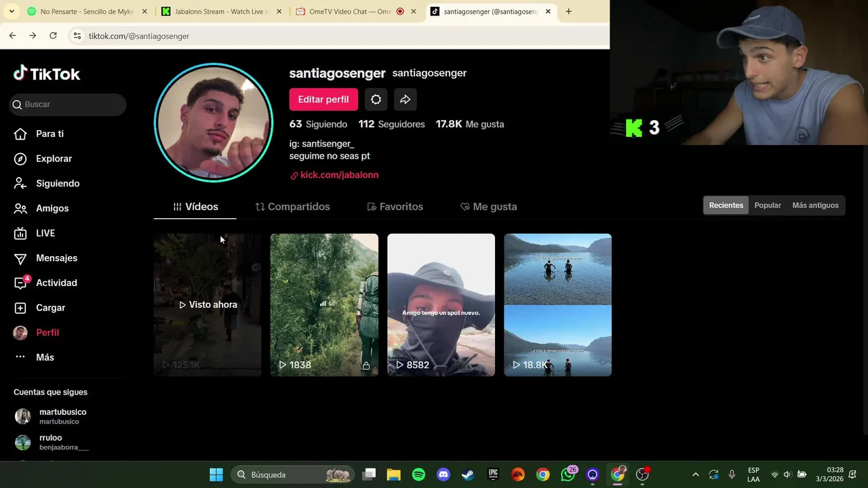This screenshot has height=488, width=868.
Task: Open Spotify from the taskbar
Action: 418,474
